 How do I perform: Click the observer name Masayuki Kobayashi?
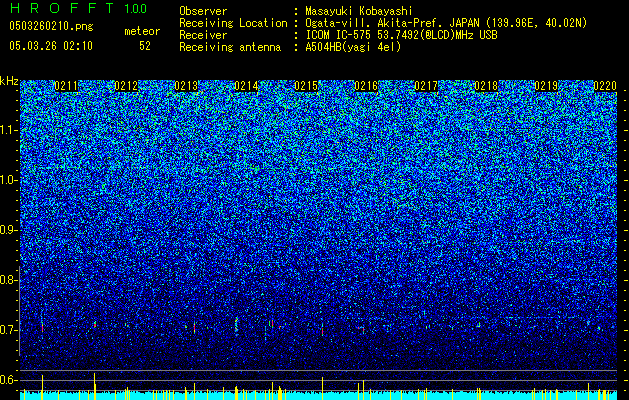click(x=359, y=11)
